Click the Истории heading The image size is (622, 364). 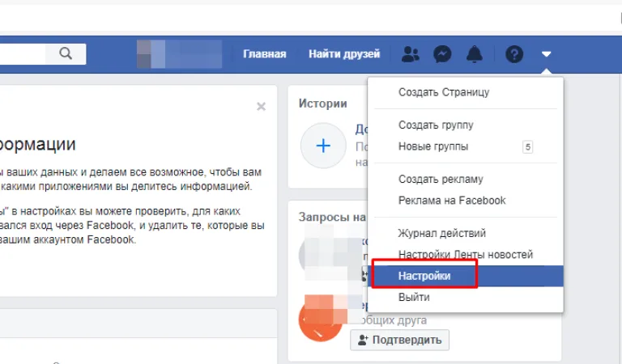(x=322, y=104)
